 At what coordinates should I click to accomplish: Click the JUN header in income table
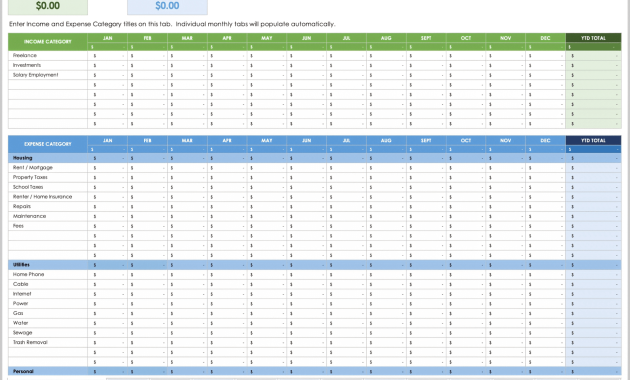click(307, 38)
